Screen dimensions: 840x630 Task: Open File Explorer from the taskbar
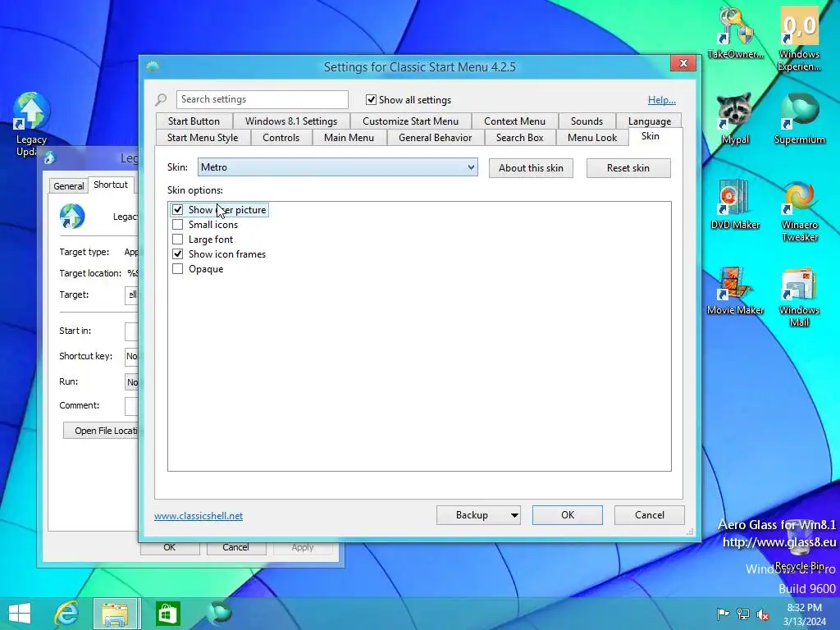(x=116, y=614)
